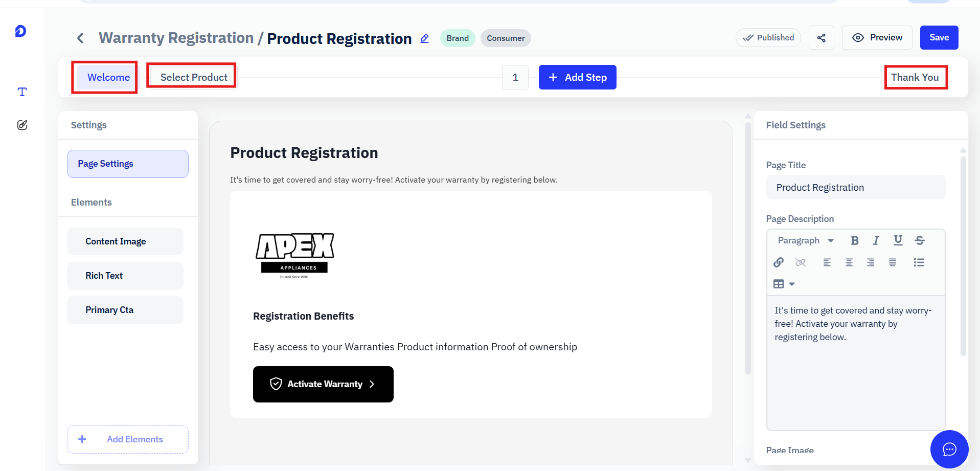The image size is (980, 471).
Task: Insert a bulleted list
Action: (919, 262)
